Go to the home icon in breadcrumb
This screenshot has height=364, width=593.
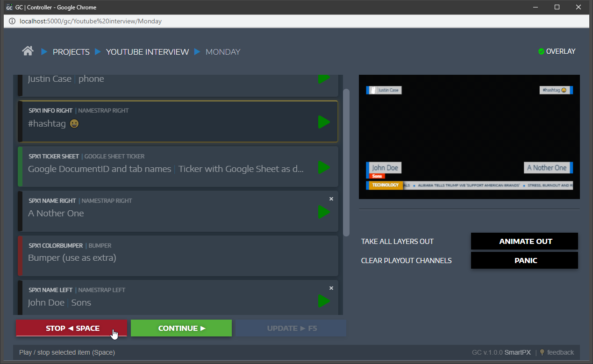[28, 51]
